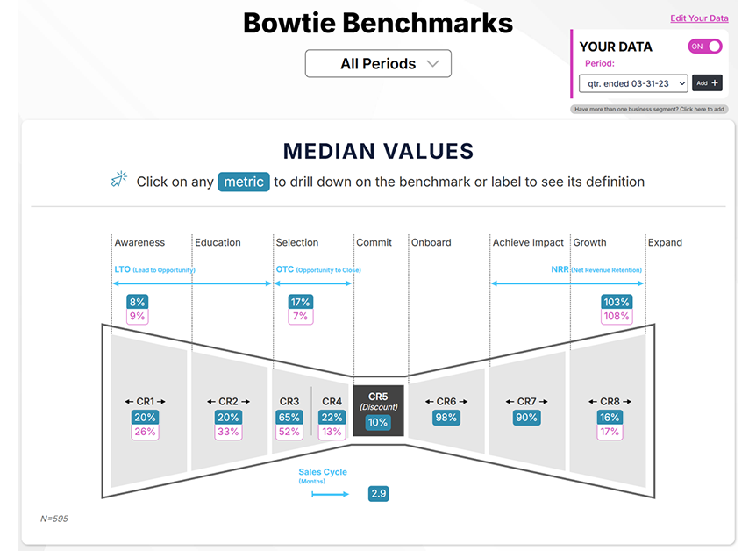Show the Awareness stage definition

pos(139,242)
